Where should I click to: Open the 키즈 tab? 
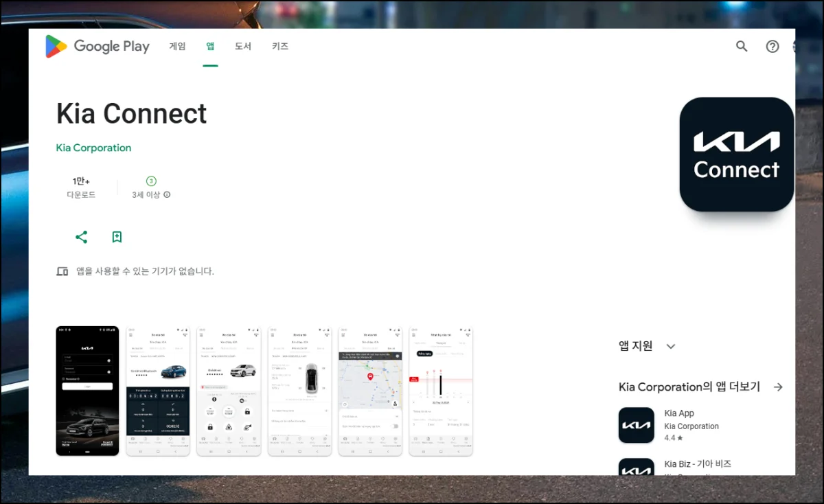click(x=280, y=47)
